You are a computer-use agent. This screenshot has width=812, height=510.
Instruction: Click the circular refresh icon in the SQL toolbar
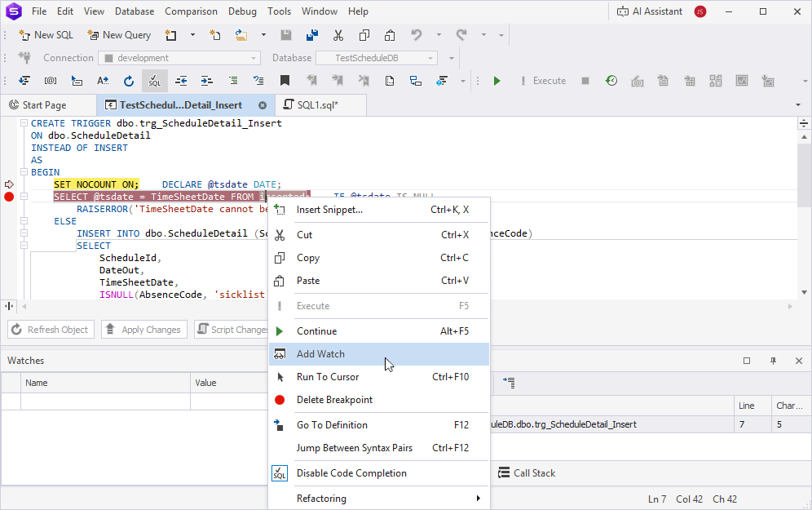point(128,81)
